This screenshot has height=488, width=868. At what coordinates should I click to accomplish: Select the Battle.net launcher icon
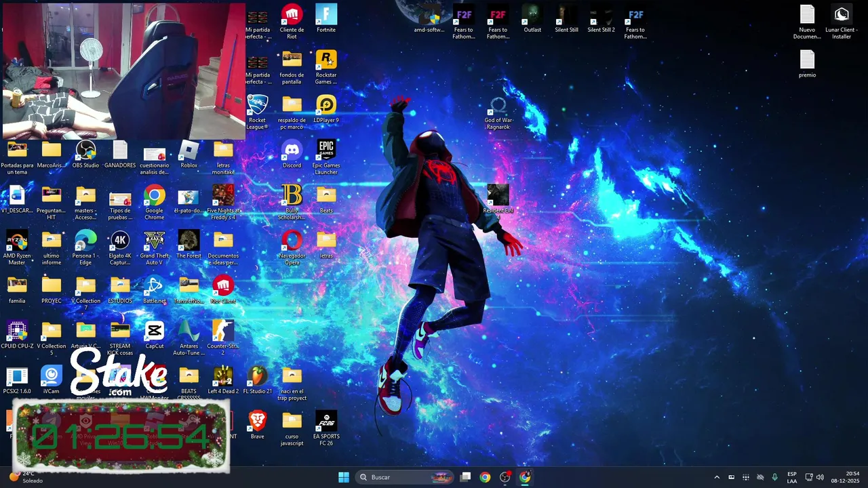(154, 289)
